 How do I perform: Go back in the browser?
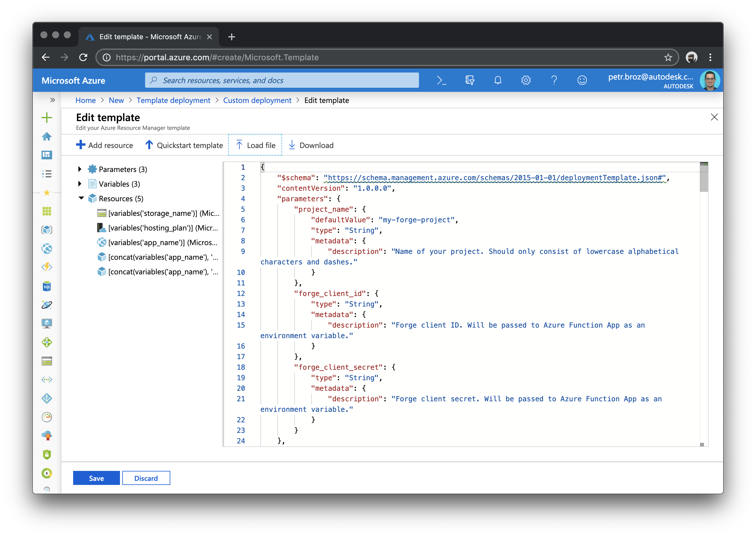pyautogui.click(x=46, y=58)
